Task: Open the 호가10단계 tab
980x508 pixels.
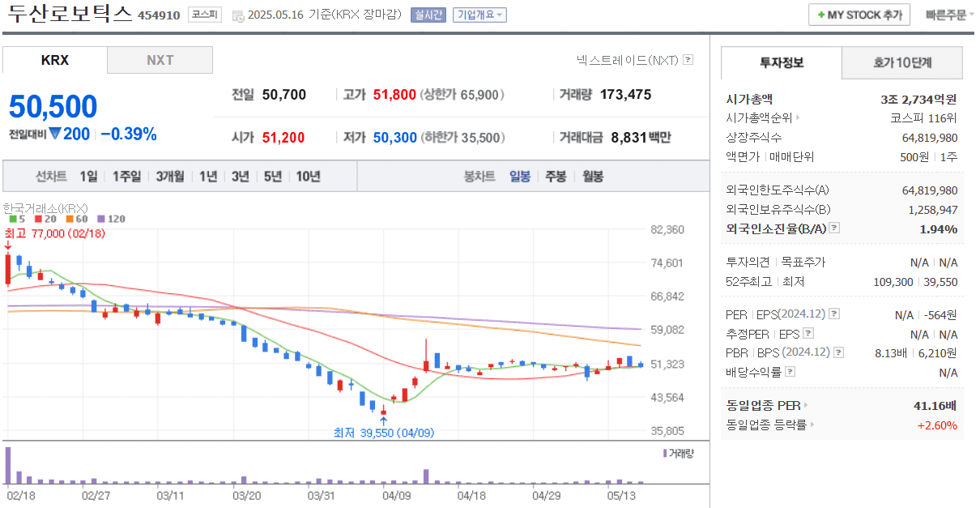Action: click(902, 62)
